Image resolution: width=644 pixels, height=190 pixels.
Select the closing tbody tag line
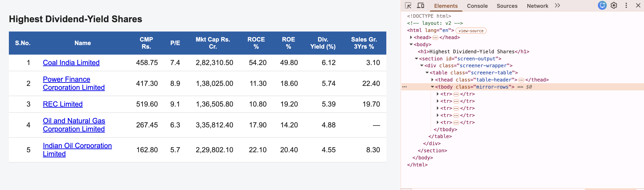tap(445, 129)
